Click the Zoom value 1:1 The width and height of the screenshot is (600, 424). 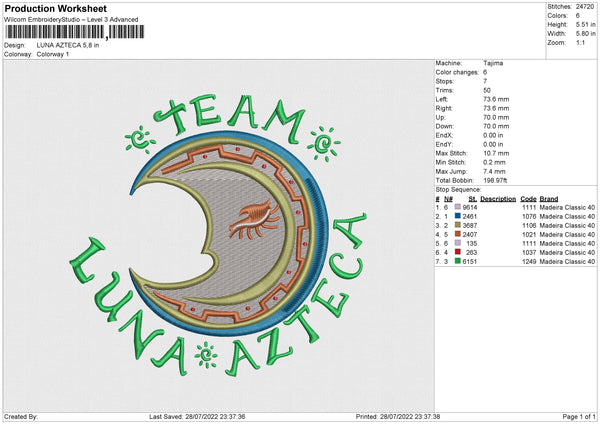click(580, 42)
